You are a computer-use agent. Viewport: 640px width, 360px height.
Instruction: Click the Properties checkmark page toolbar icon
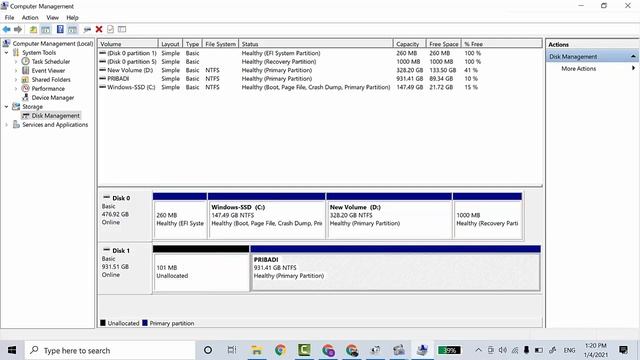110,29
